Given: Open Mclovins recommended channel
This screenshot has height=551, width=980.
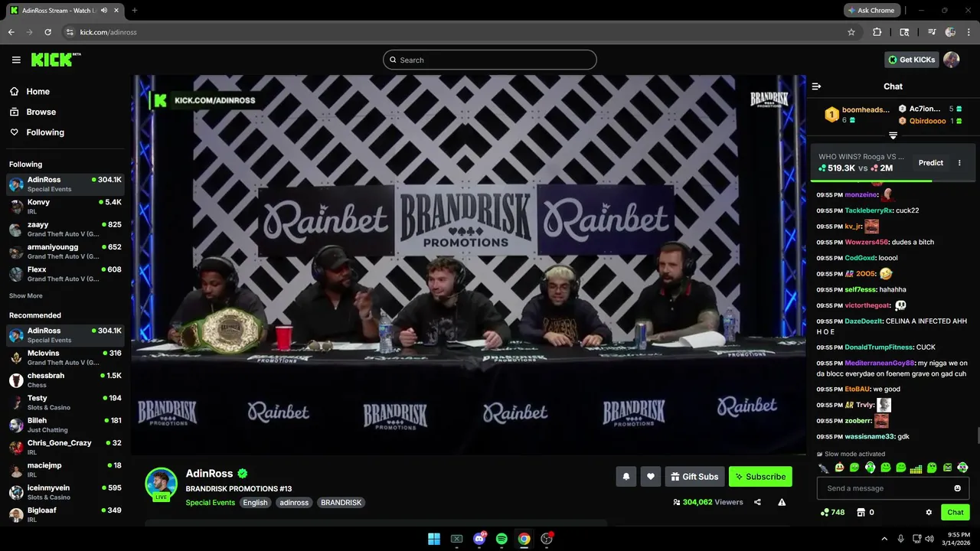Looking at the screenshot, I should point(65,357).
